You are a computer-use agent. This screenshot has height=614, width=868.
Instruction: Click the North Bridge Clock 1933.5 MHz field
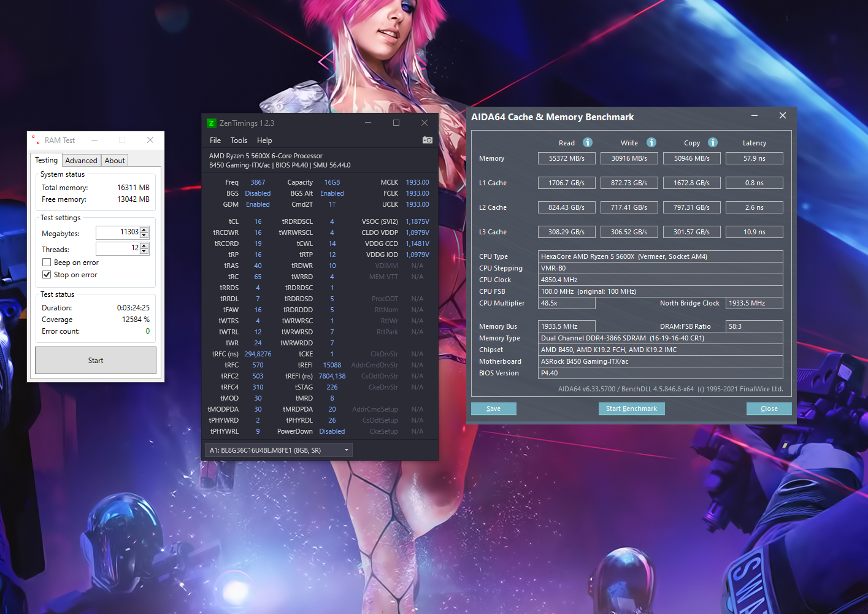(755, 303)
